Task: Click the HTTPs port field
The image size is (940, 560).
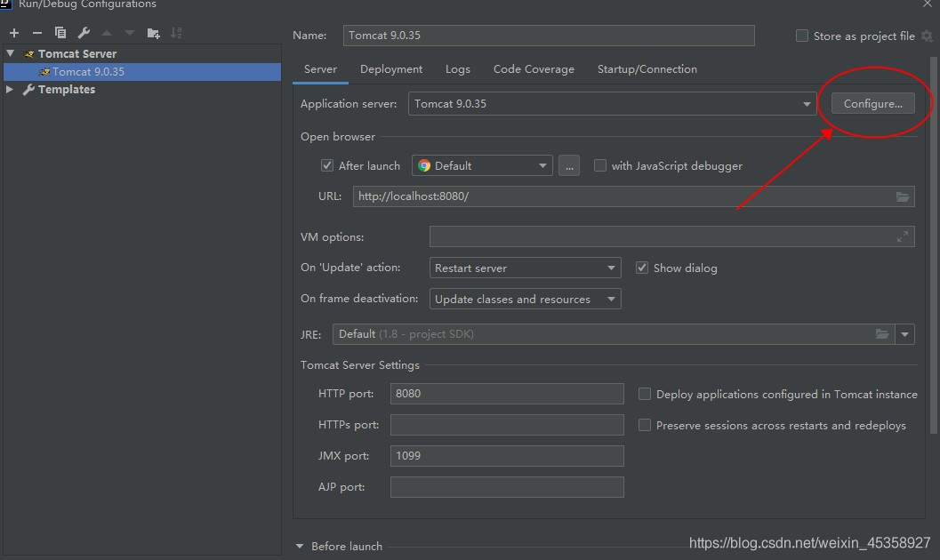Action: coord(507,425)
